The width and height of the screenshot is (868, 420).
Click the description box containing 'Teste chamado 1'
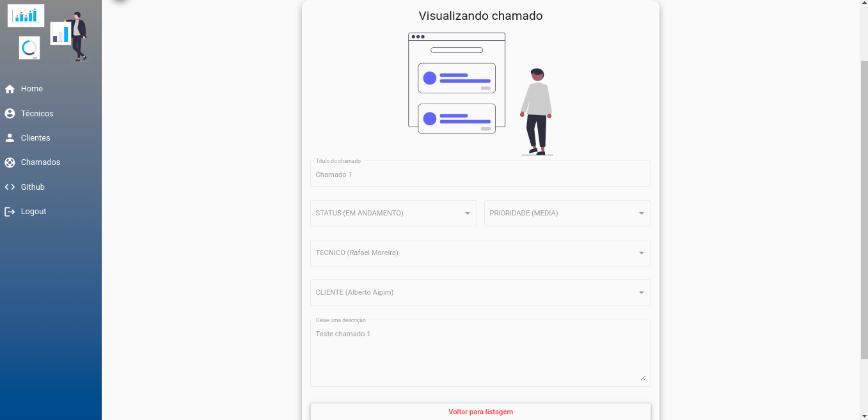(x=480, y=352)
